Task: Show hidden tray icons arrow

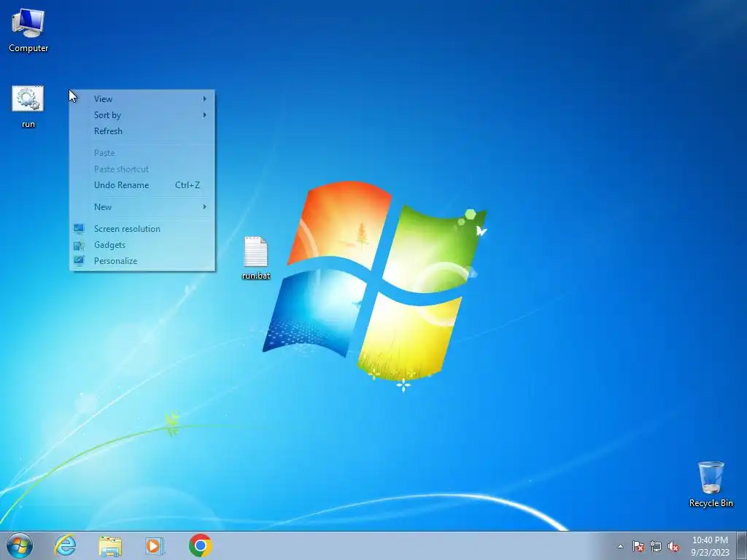Action: (620, 546)
